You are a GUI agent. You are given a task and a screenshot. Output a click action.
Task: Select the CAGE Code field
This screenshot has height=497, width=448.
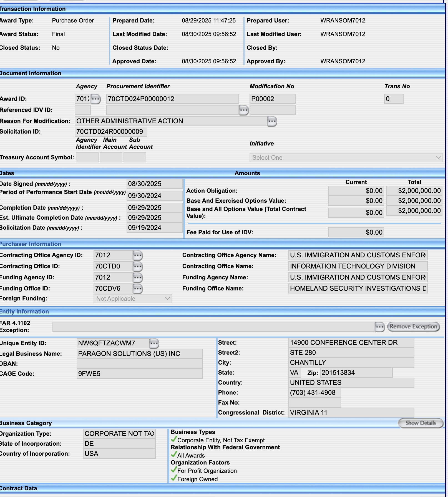140,374
